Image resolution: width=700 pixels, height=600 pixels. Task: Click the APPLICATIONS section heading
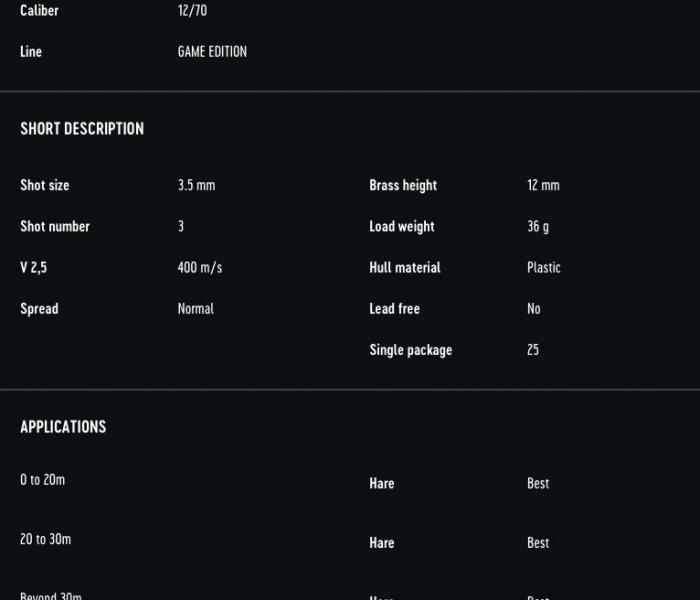(x=63, y=427)
